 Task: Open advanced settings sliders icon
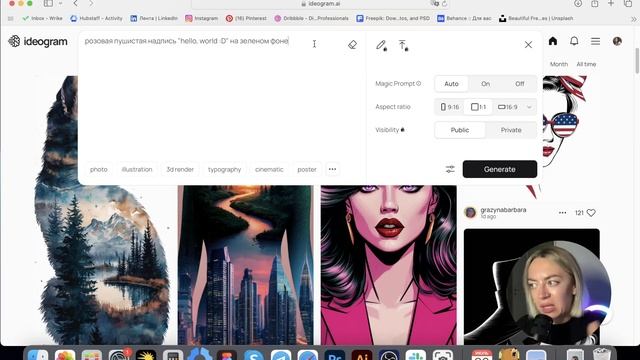pyautogui.click(x=450, y=169)
